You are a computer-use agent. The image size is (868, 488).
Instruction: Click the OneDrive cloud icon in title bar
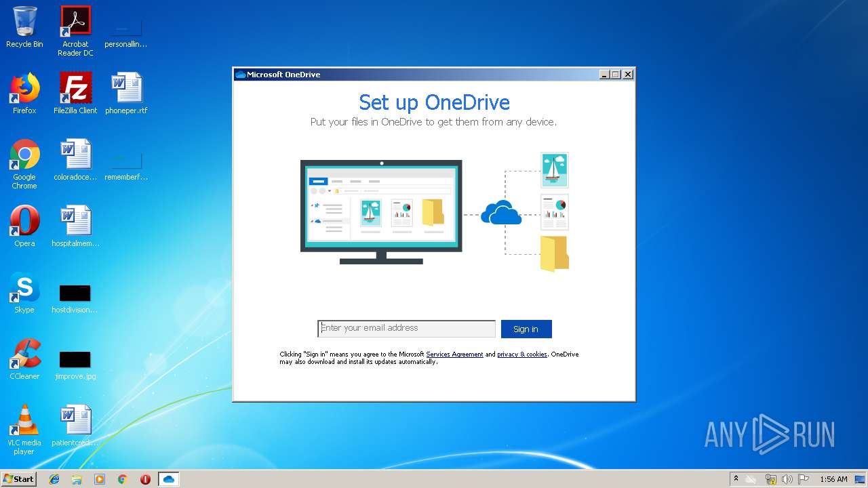240,75
